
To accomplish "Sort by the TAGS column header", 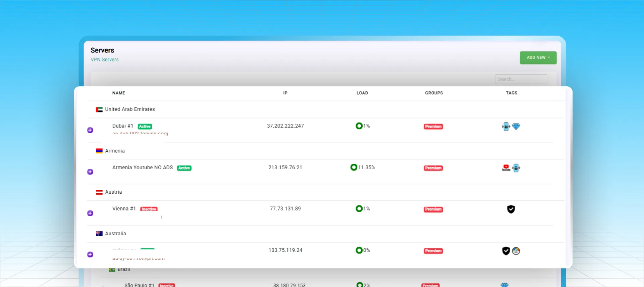I will pos(512,93).
